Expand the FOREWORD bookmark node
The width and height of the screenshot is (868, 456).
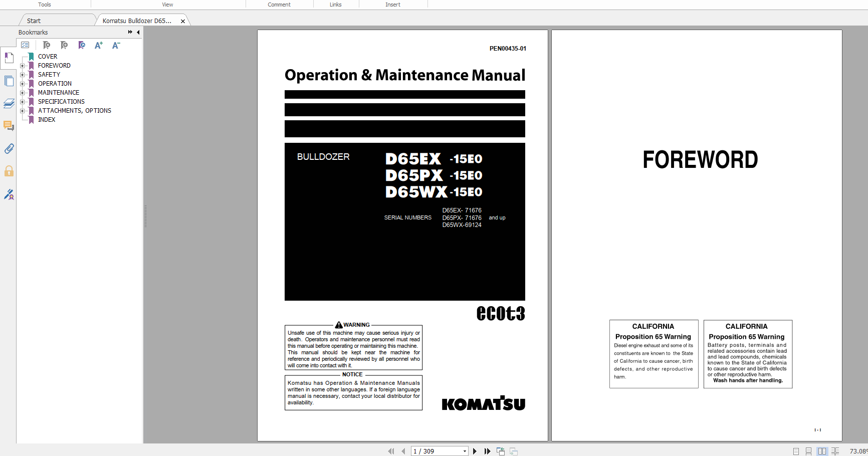coord(22,66)
